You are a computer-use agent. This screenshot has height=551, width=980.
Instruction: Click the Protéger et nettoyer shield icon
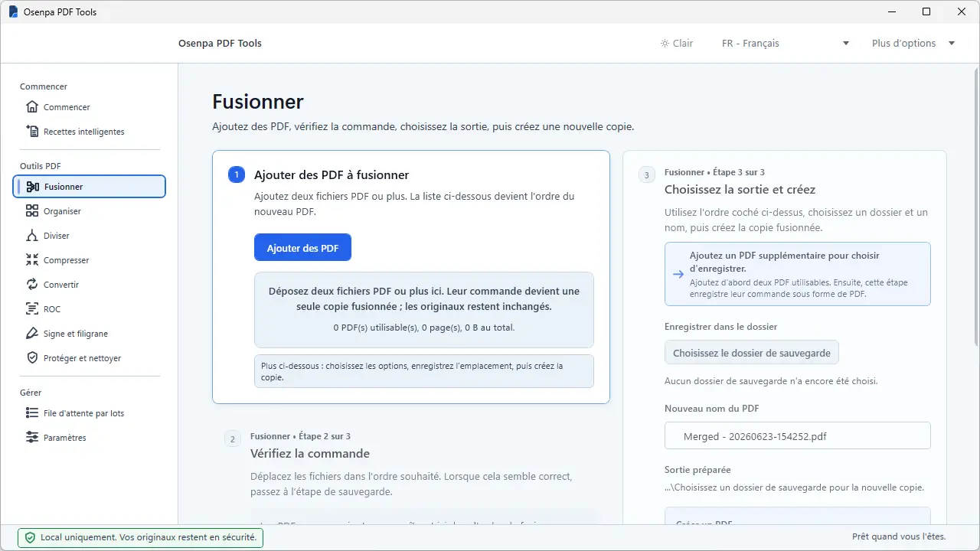[32, 358]
